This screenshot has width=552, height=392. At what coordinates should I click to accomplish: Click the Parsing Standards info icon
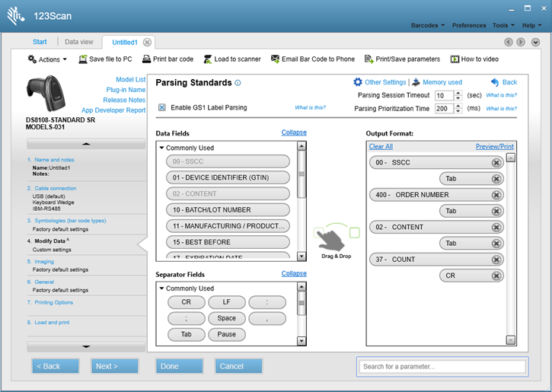coord(238,83)
